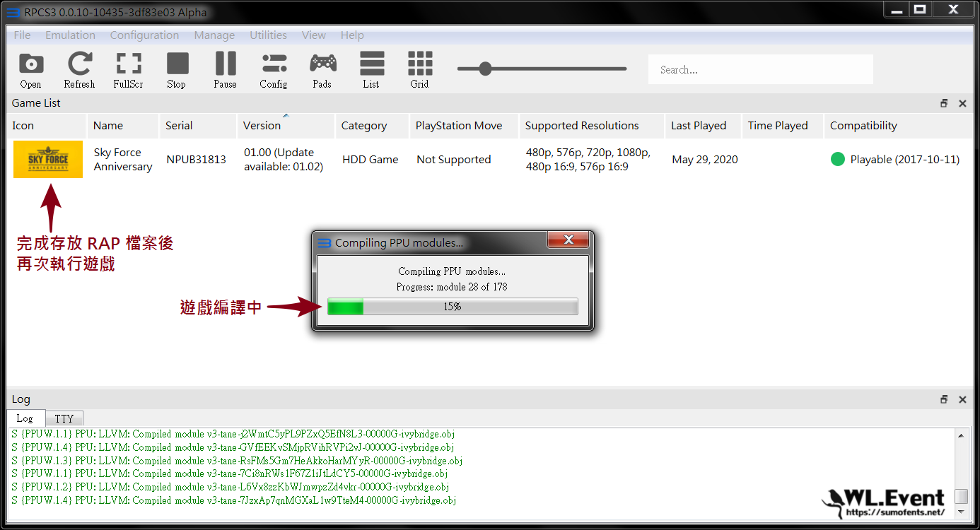Click the icon size slider handle
980x530 pixels.
coord(485,69)
